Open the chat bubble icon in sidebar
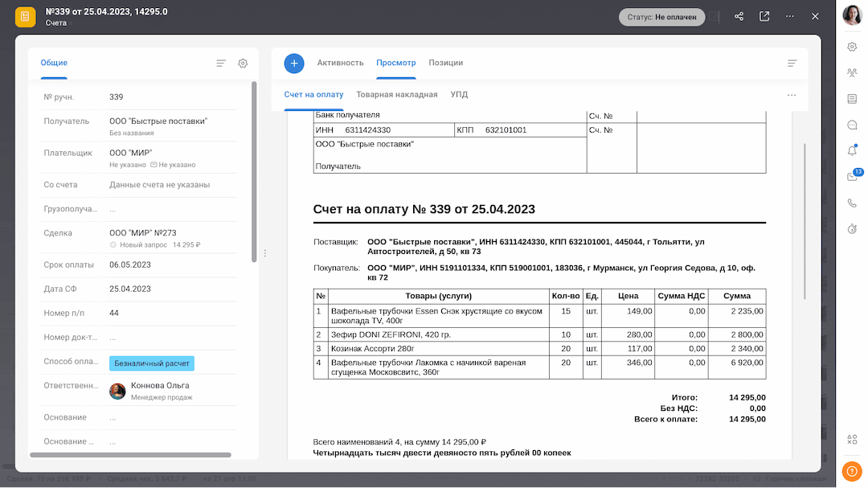The height and width of the screenshot is (488, 868). pos(852,125)
